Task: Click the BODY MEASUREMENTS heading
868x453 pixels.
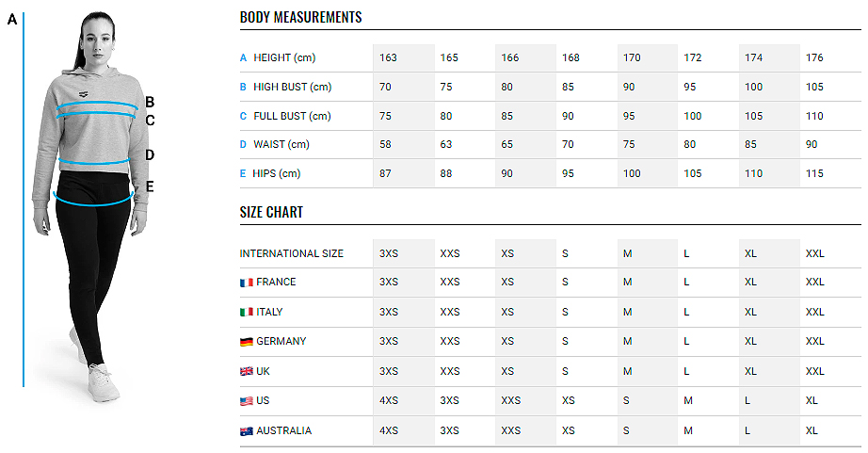Action: 300,17
